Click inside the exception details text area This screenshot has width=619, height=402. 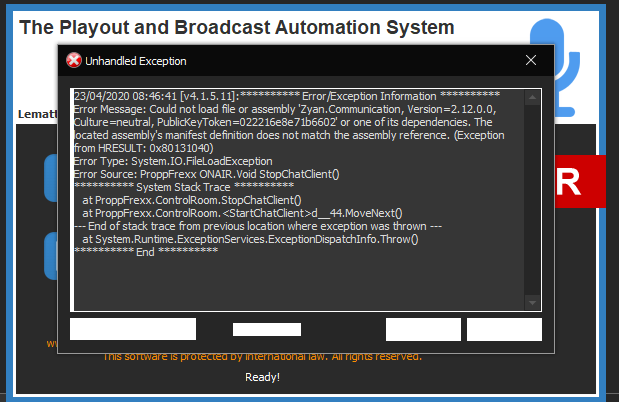[x=300, y=270]
